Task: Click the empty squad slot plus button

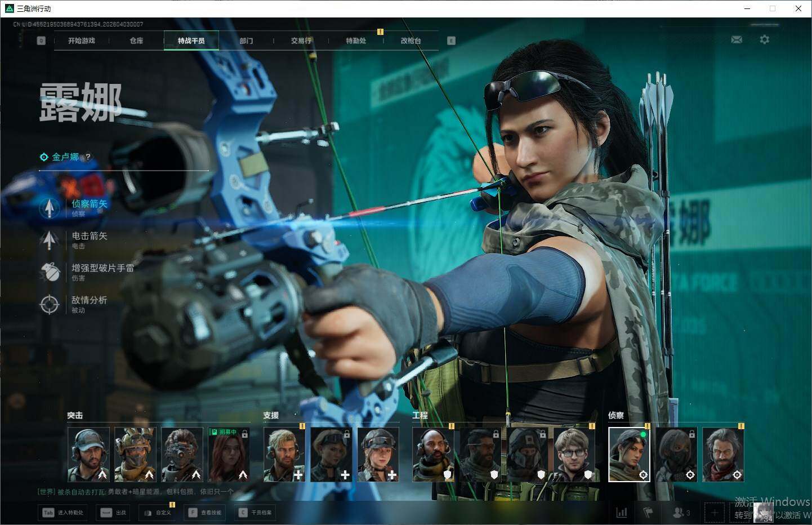Action: tap(715, 513)
